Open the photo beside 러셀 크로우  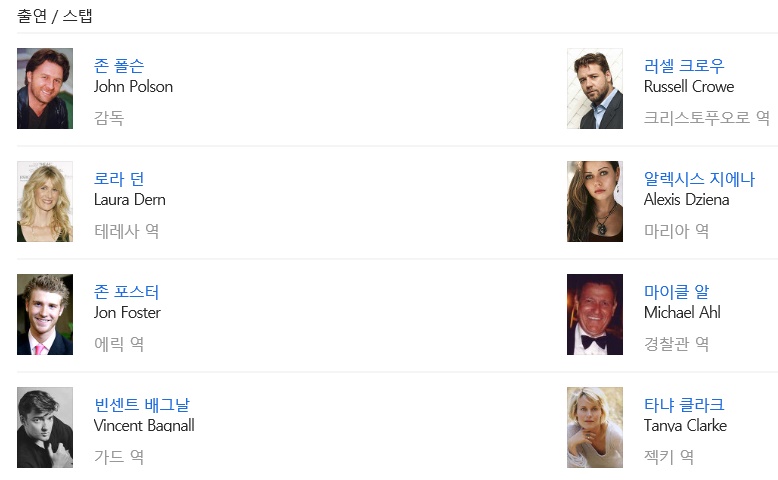pos(595,89)
